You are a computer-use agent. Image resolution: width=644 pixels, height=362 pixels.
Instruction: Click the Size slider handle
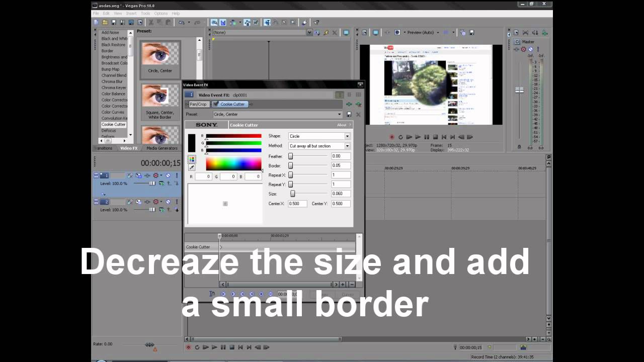point(292,194)
